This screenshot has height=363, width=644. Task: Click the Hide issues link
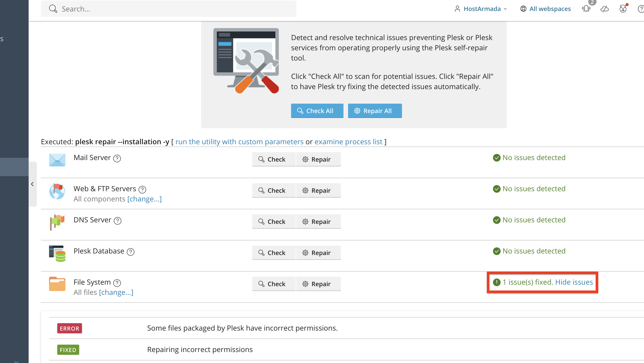pos(574,282)
